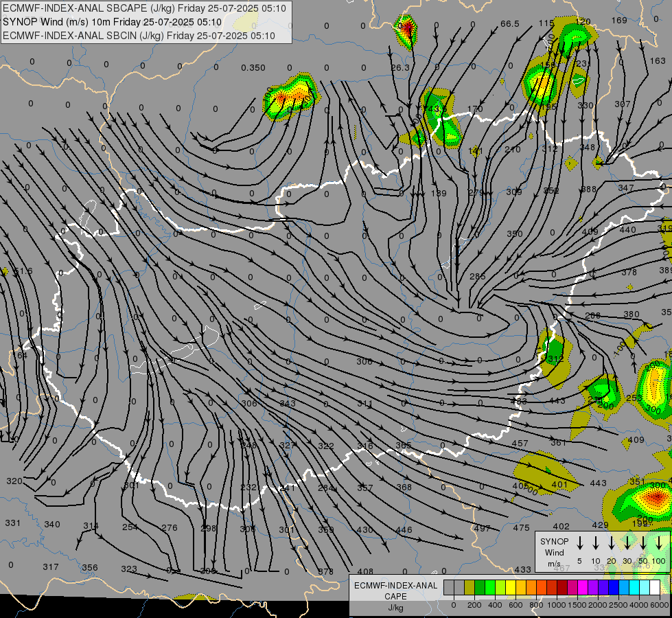Click the 1500 tick label on the CAPE scale
672x618 pixels.
[577, 605]
